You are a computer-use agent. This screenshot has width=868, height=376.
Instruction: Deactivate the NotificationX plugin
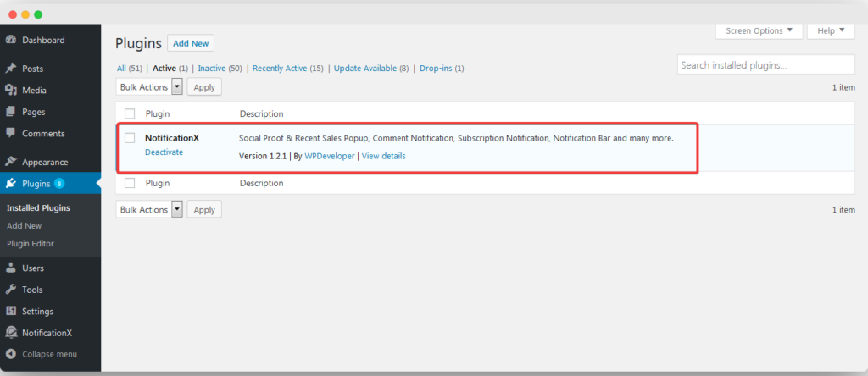point(164,152)
